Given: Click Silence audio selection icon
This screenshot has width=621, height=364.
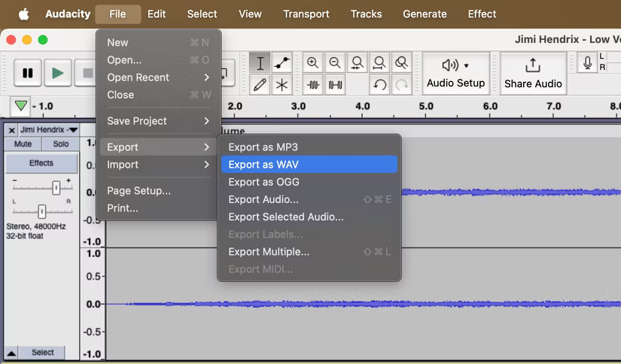Looking at the screenshot, I should coord(335,85).
